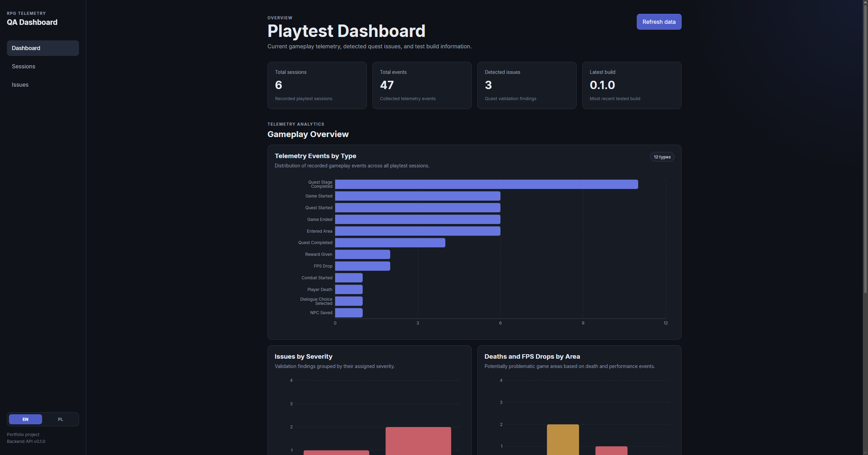Go to the Sessions page

43,66
